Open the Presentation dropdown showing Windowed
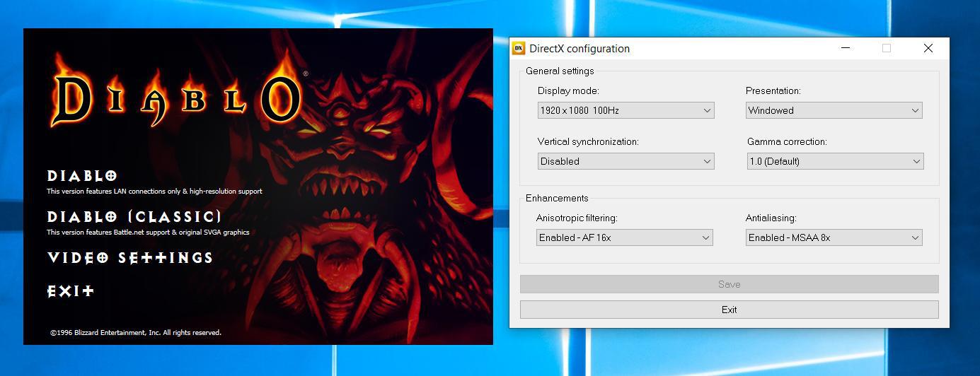 coord(834,110)
